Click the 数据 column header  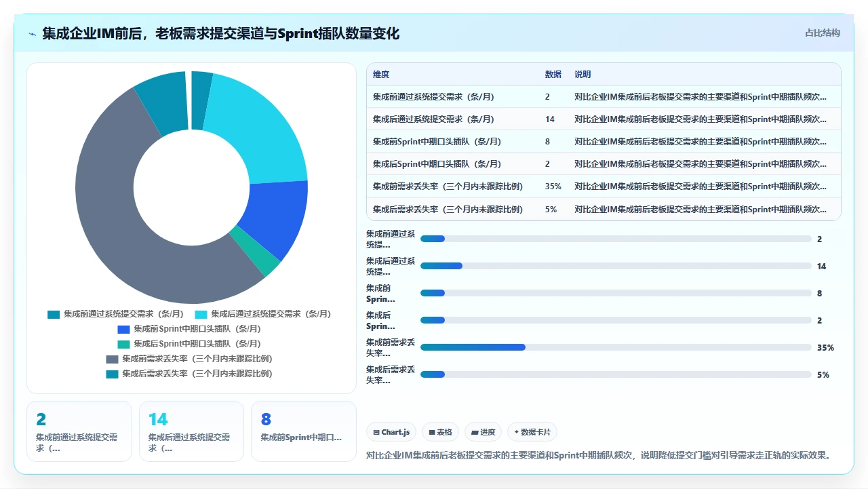(553, 75)
